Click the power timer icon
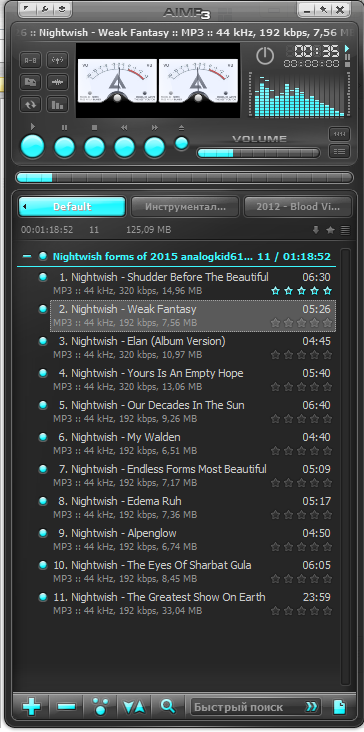 265,56
